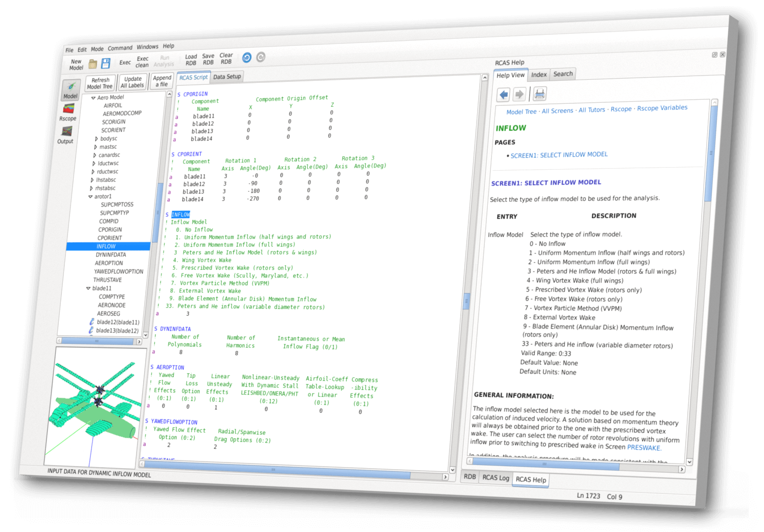Go forward in RCAS Help
Screen dimensions: 764x532
coord(520,94)
